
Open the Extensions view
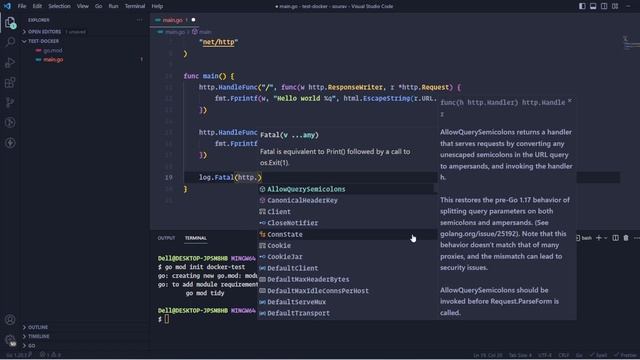point(10,82)
